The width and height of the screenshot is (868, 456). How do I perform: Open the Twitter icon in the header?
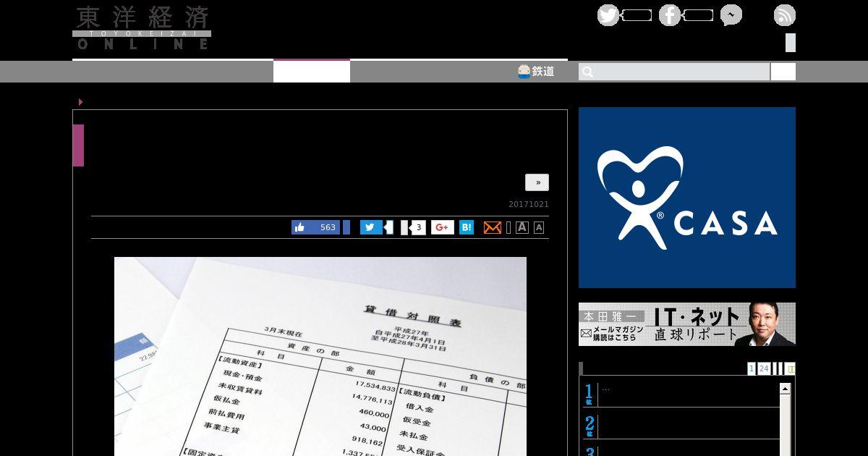point(608,15)
